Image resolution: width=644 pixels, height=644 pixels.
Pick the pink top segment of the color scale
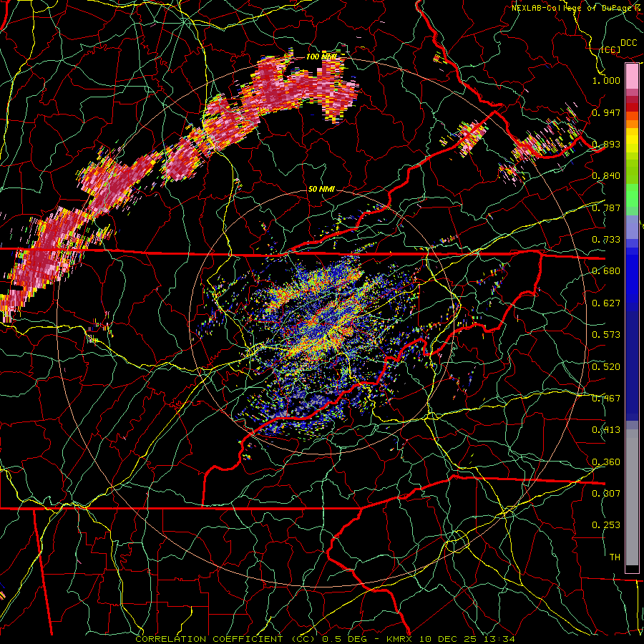click(632, 77)
